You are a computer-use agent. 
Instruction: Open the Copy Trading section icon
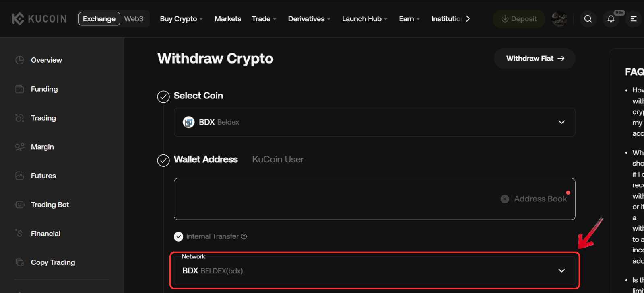tap(19, 262)
